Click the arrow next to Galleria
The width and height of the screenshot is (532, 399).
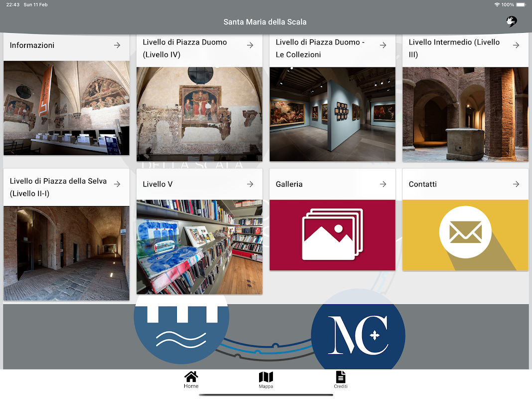click(383, 184)
